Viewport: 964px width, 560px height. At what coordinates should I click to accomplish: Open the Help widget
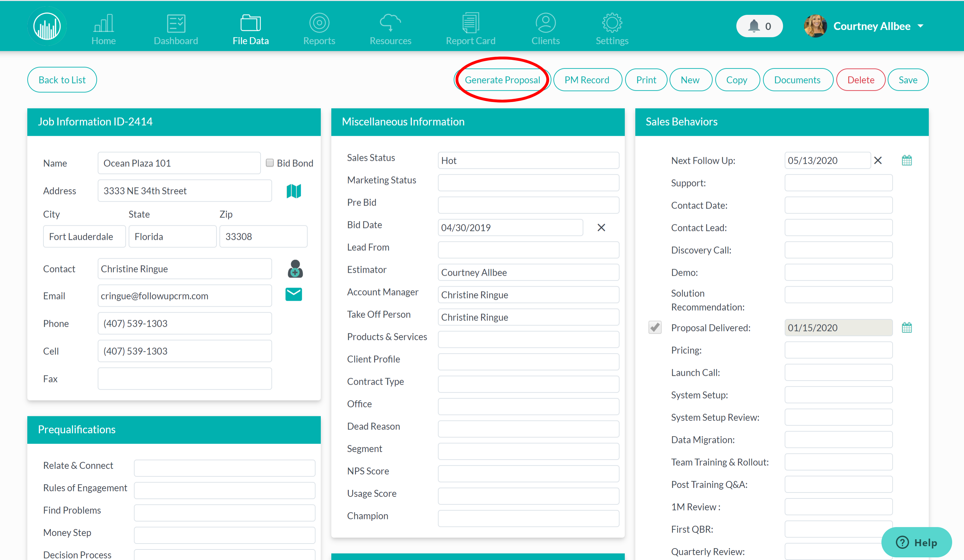(917, 542)
